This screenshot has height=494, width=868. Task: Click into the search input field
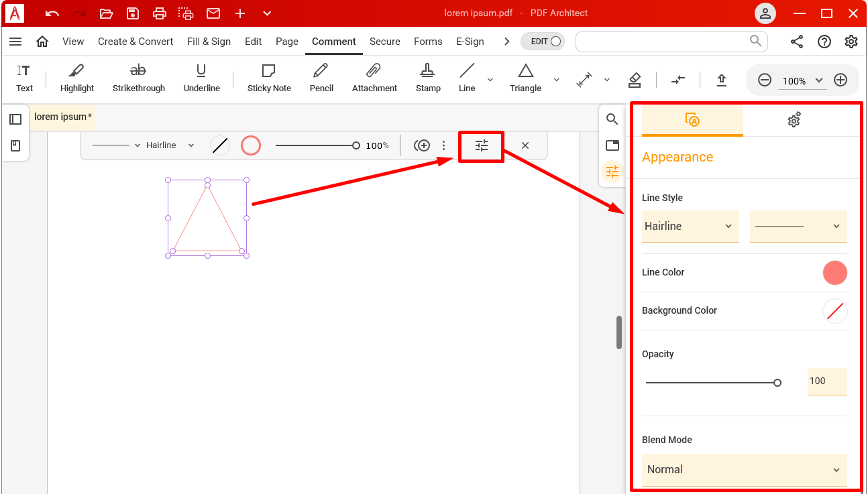click(x=671, y=42)
